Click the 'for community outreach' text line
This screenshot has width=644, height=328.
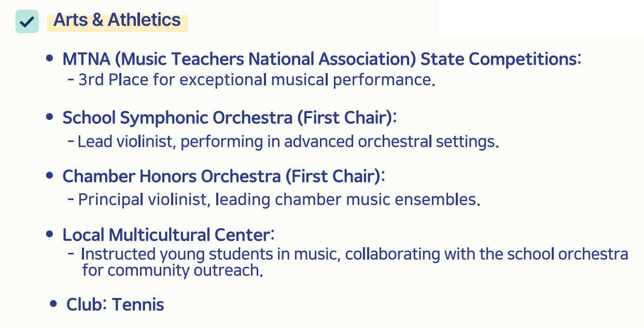coord(172,270)
